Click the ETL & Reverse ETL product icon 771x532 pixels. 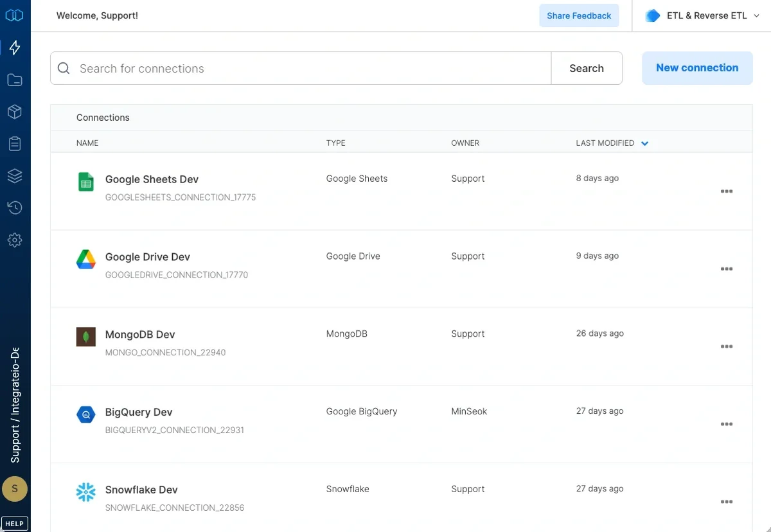[x=653, y=15]
